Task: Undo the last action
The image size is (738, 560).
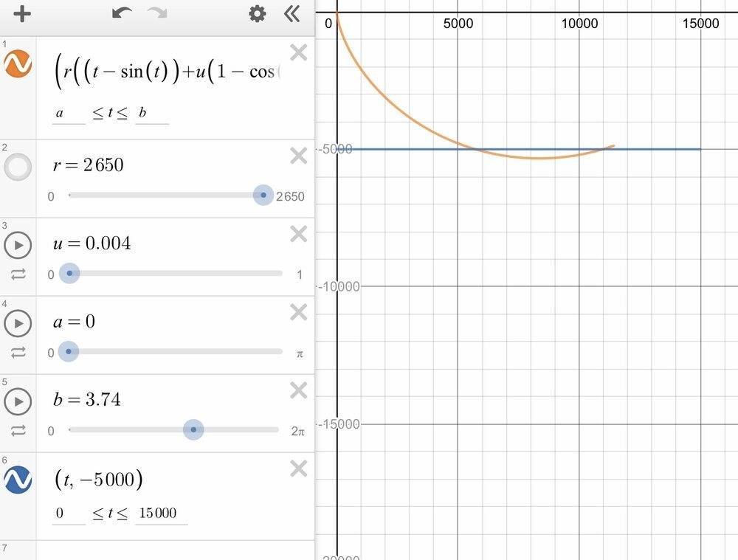Action: click(122, 13)
